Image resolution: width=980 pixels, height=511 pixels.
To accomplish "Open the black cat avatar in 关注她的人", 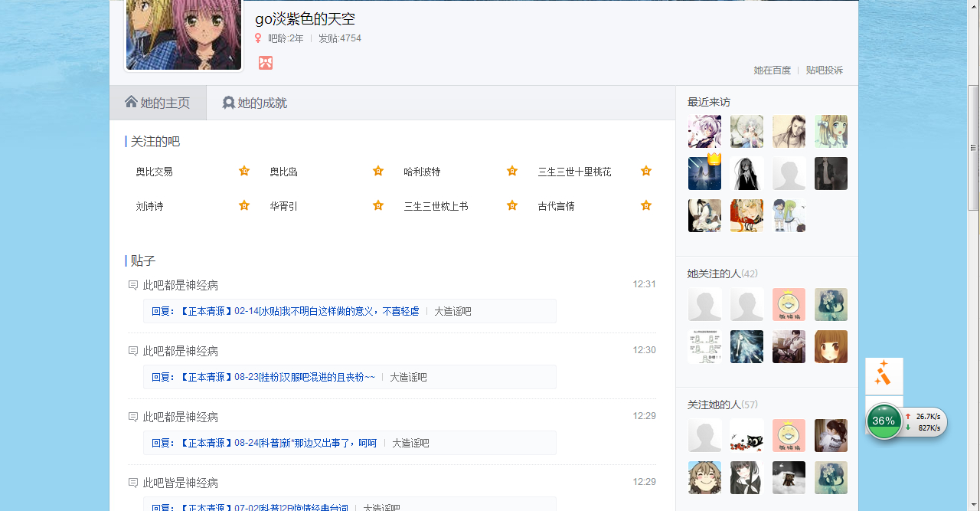I will (746, 435).
